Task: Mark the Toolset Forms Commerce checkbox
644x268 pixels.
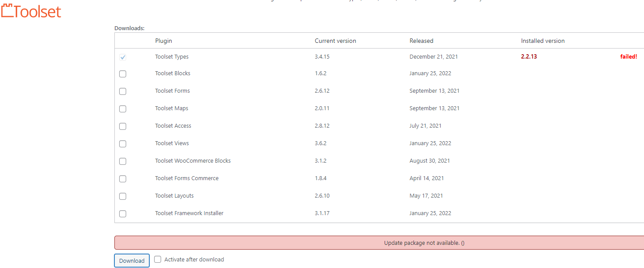Action: [x=123, y=179]
